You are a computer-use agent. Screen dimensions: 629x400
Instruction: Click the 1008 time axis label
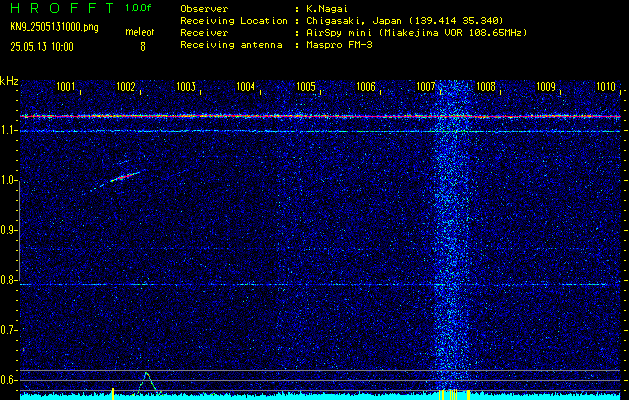(x=486, y=86)
